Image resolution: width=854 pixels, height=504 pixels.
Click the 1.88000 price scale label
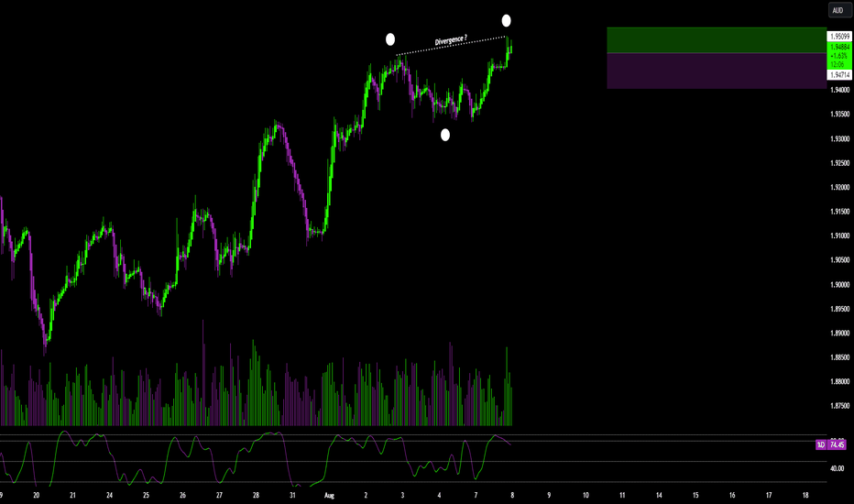840,381
